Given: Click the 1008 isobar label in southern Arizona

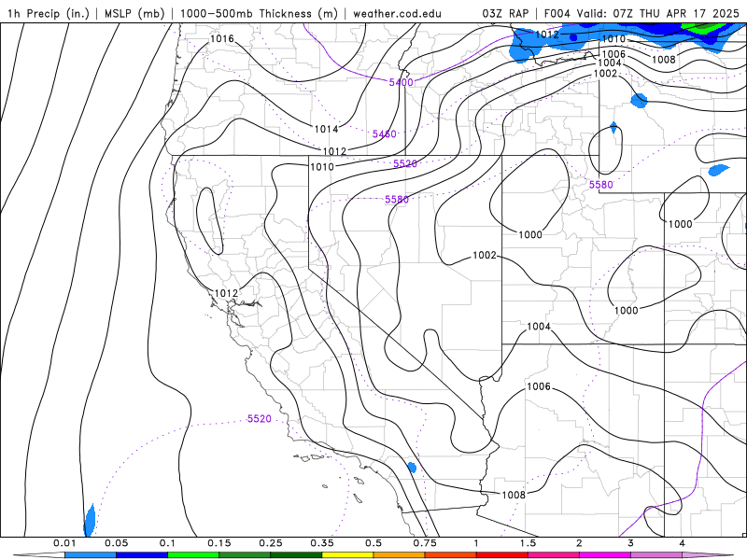Looking at the screenshot, I should point(514,495).
